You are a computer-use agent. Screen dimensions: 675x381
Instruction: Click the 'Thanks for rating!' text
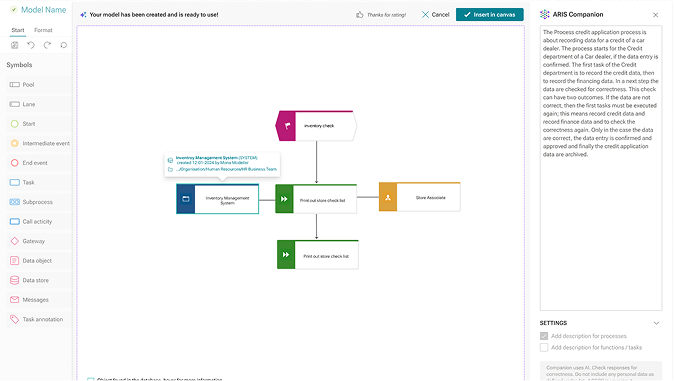387,15
